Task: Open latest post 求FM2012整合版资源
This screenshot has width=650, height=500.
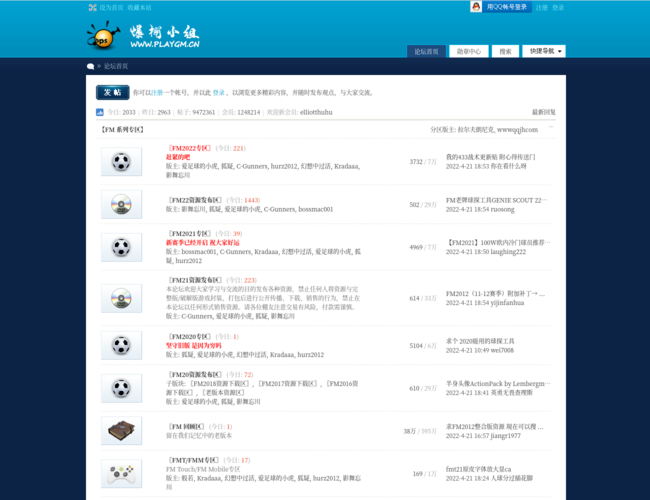Action: (x=495, y=427)
